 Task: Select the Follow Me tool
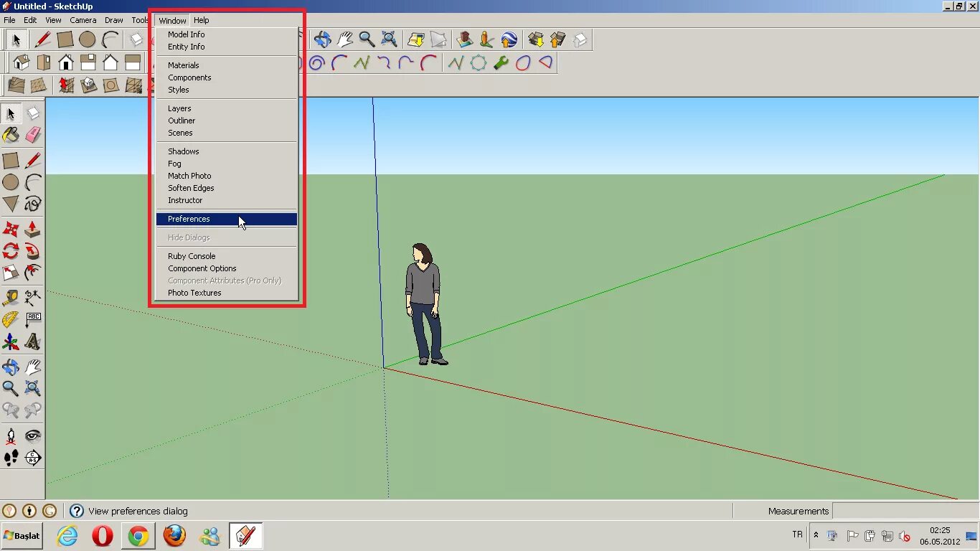(33, 251)
